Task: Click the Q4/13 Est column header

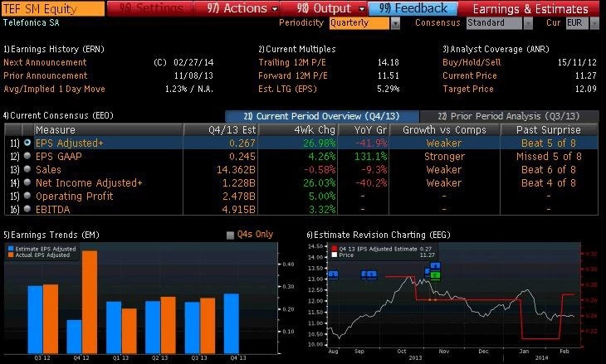Action: [x=221, y=129]
